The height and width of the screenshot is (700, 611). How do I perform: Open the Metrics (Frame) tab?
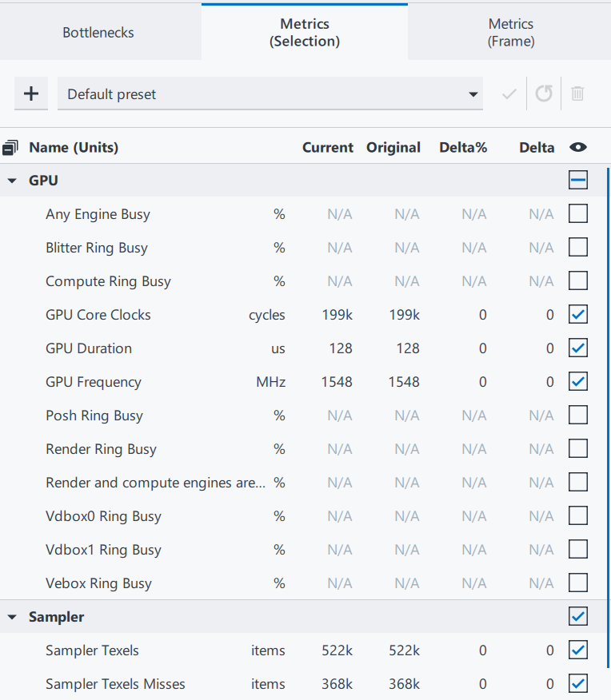coord(510,32)
